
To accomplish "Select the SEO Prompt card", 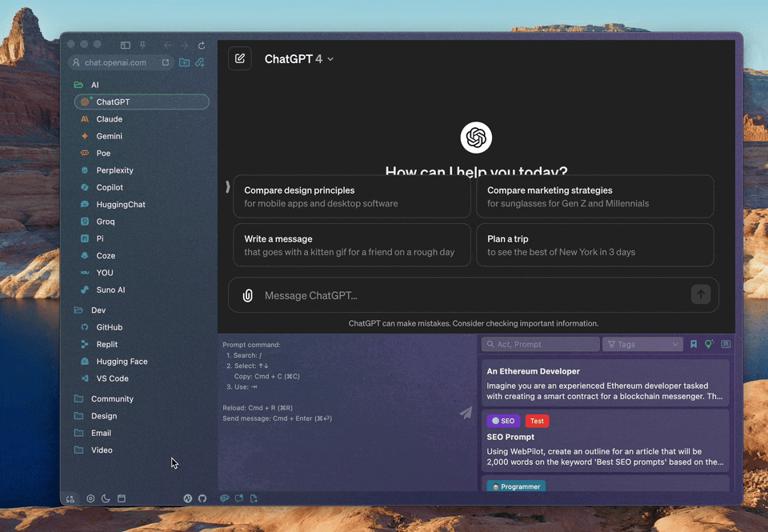I will [x=606, y=440].
